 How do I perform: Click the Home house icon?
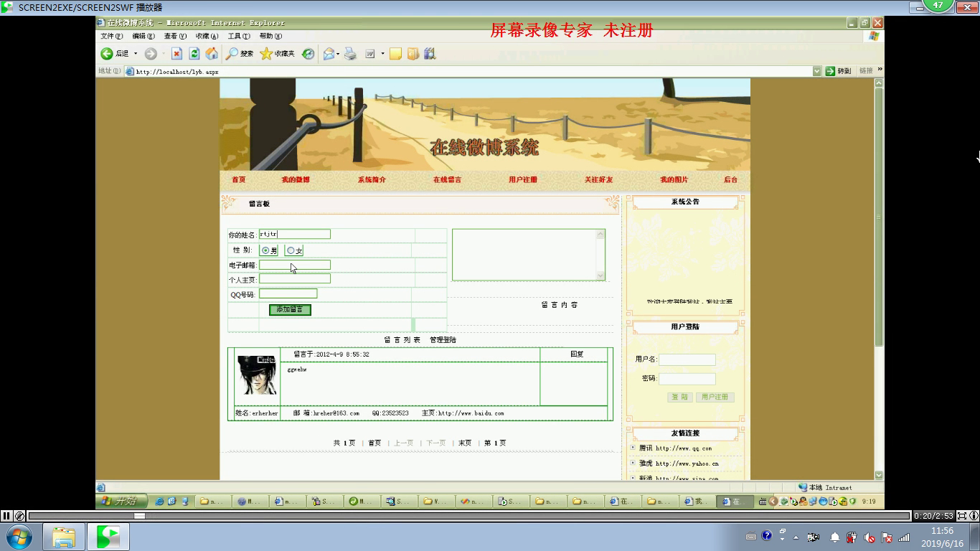212,54
